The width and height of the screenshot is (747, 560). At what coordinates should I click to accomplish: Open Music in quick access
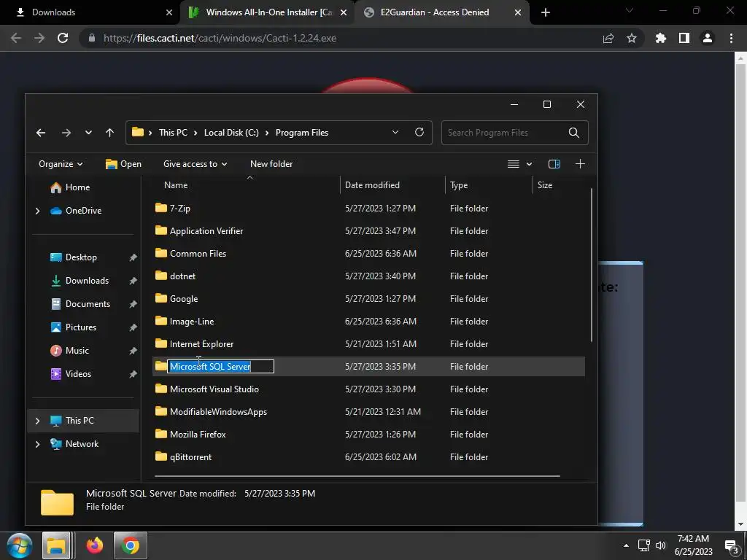click(70, 351)
